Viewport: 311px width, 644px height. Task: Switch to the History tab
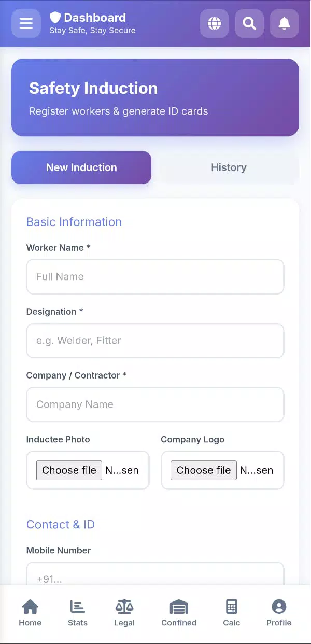coord(229,167)
